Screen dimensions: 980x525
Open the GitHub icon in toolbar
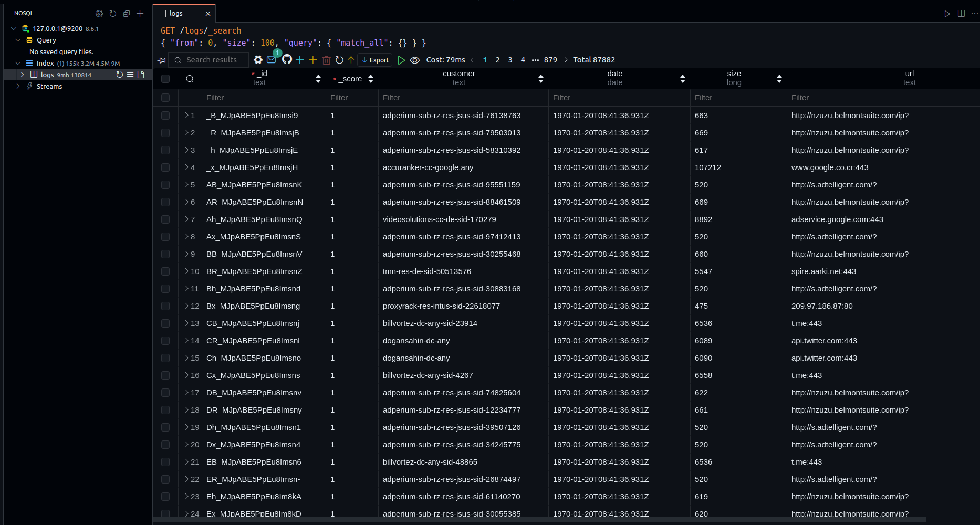[287, 60]
